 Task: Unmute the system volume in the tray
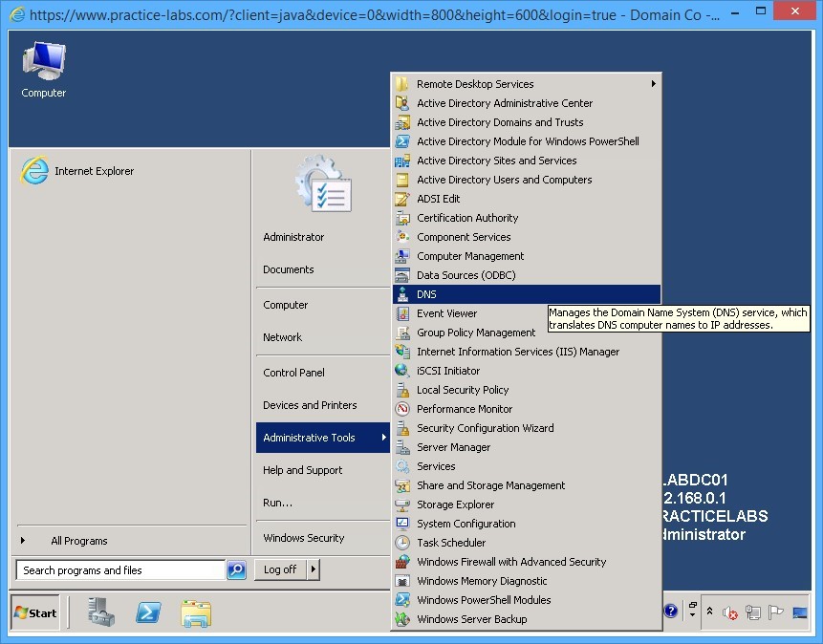click(x=730, y=612)
